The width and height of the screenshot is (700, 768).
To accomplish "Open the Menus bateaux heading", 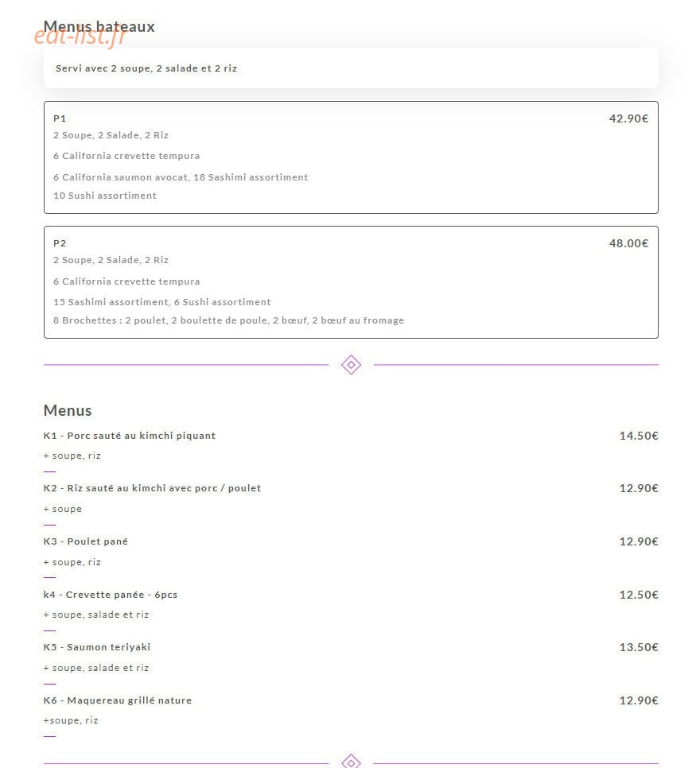I will pos(99,26).
